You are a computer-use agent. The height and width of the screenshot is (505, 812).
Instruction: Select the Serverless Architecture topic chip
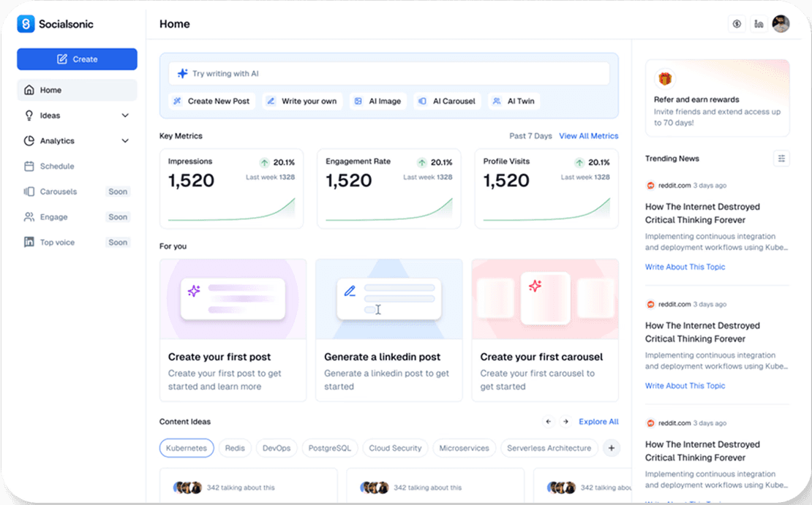(549, 448)
